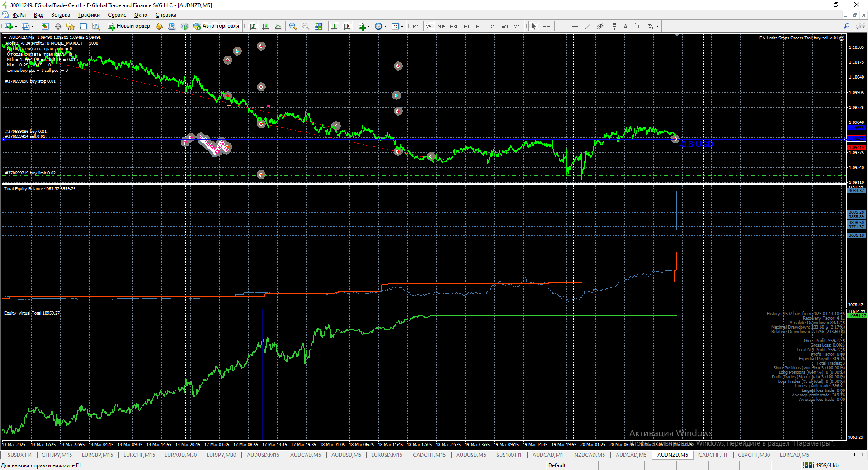The height and width of the screenshot is (470, 868).
Task: Click the connection status 4959/4 kb
Action: 822,465
